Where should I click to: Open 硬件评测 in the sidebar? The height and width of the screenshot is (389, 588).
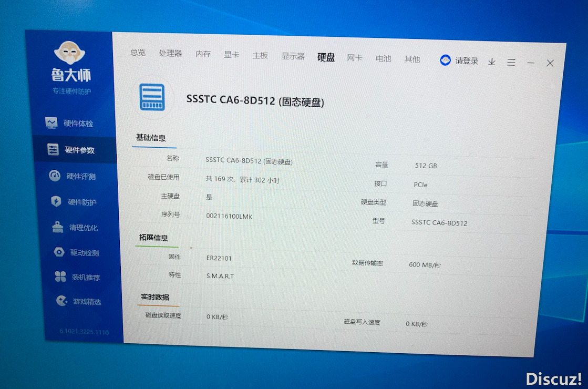click(x=81, y=176)
